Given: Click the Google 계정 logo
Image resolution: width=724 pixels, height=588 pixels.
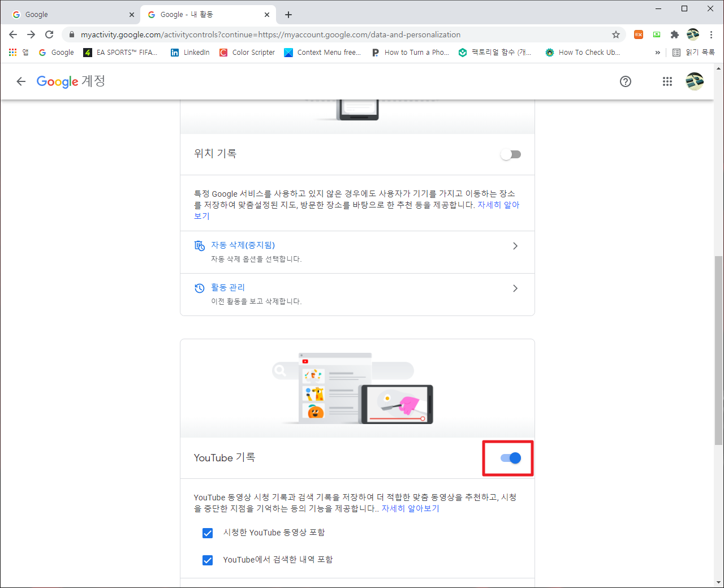Looking at the screenshot, I should click(x=71, y=81).
